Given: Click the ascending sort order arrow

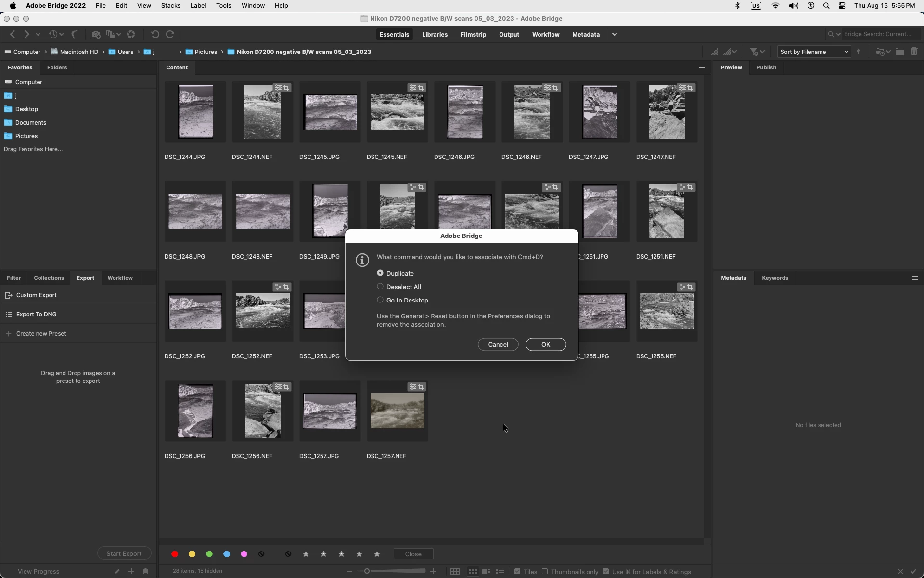Looking at the screenshot, I should [x=859, y=52].
